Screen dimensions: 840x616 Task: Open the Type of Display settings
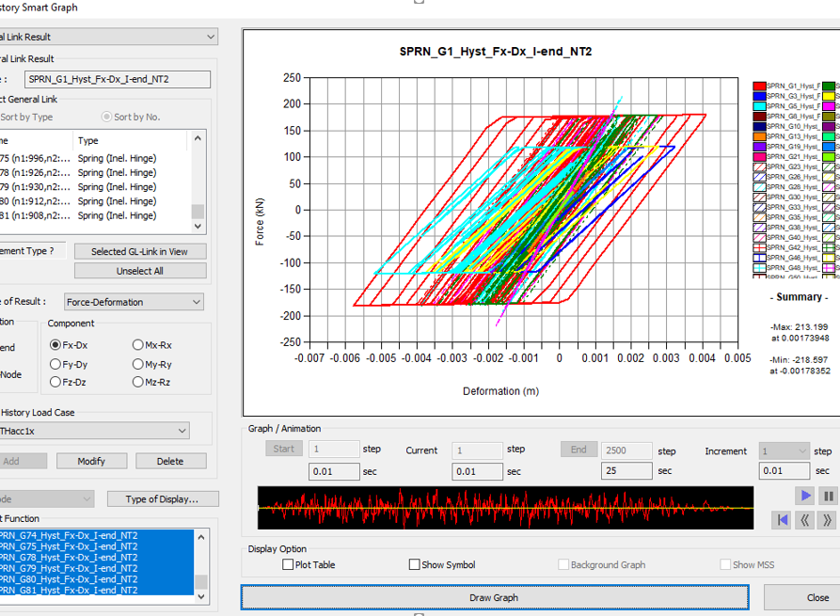[163, 499]
